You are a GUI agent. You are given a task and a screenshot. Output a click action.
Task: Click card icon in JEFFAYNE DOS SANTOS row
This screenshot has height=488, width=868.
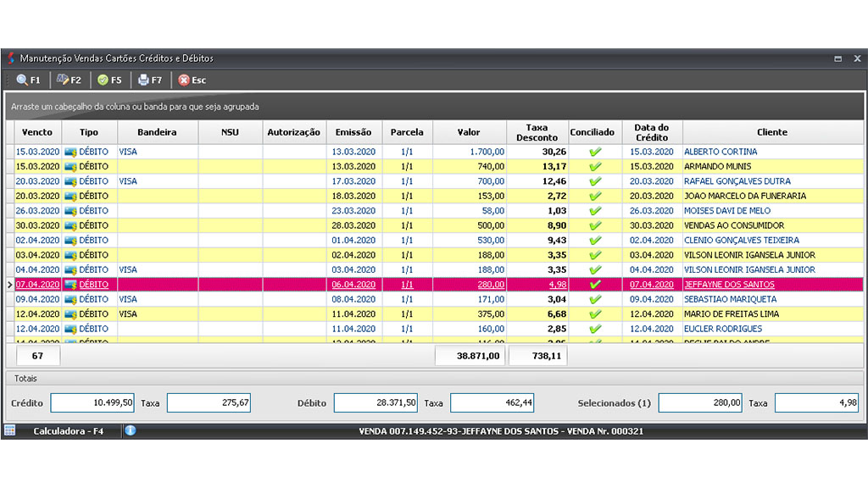pos(70,285)
